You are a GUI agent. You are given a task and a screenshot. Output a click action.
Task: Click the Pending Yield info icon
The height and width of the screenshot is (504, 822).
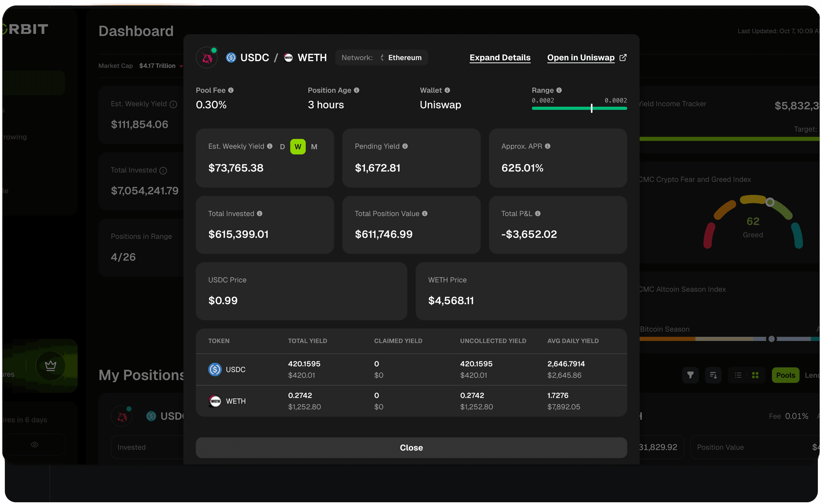[x=405, y=146]
